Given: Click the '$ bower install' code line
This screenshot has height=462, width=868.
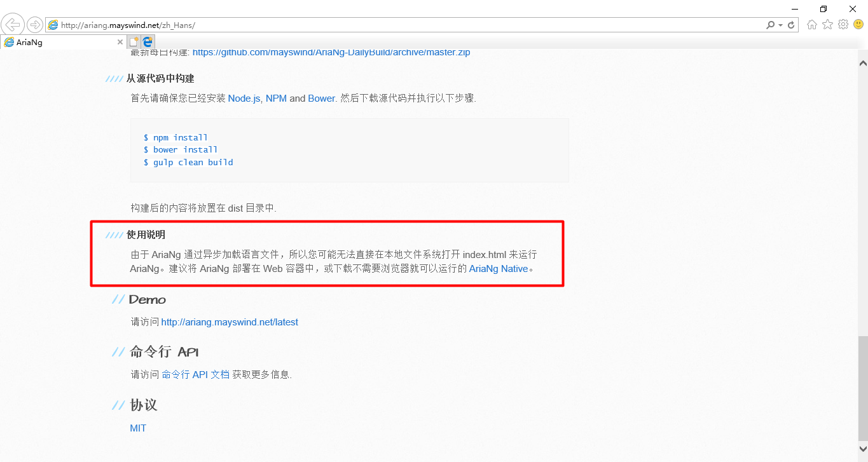Looking at the screenshot, I should click(181, 150).
